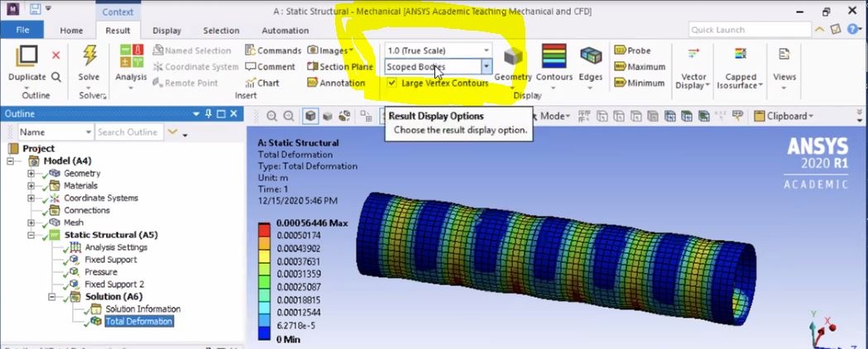The height and width of the screenshot is (349, 868).
Task: Expand the Materials tree node
Action: pos(31,186)
